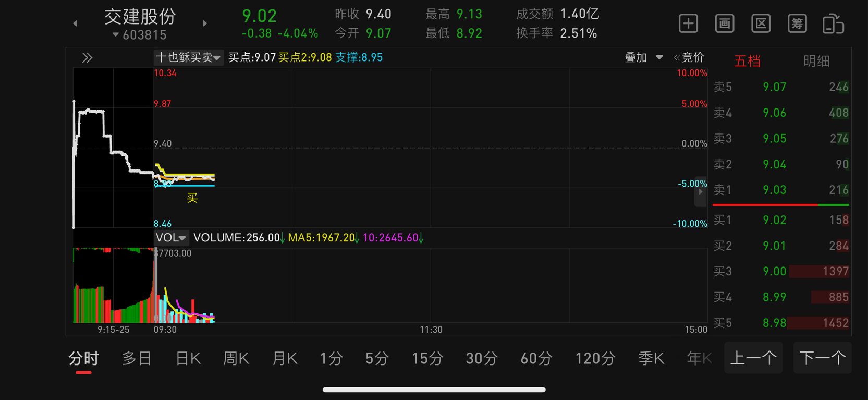Collapse side panel with small arrow handle

(701, 192)
